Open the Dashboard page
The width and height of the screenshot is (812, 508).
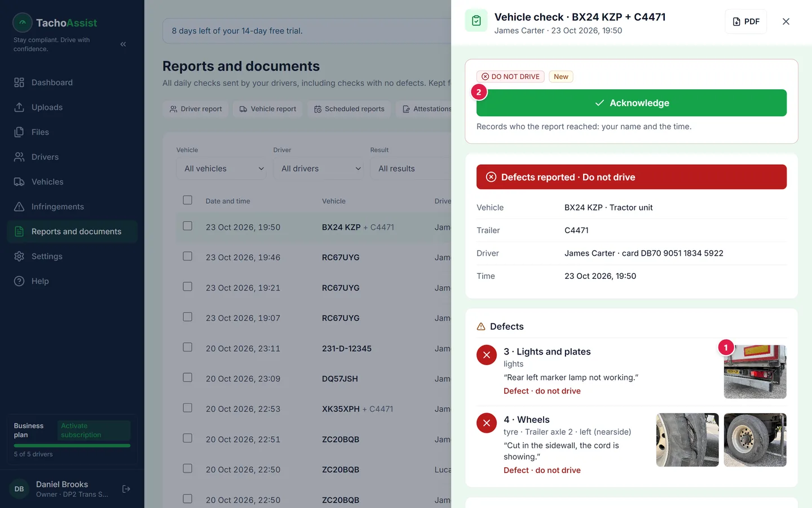click(x=72, y=82)
